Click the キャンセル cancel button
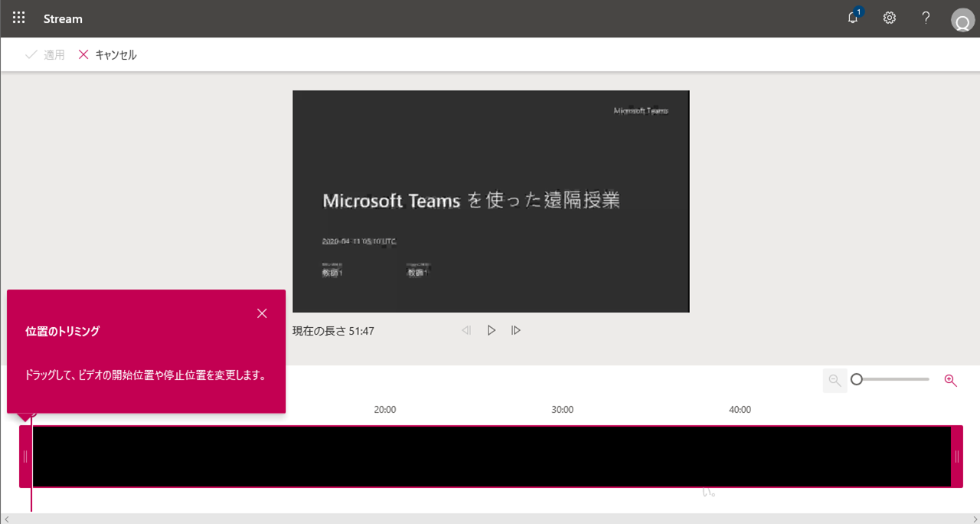The height and width of the screenshot is (524, 980). tap(108, 55)
